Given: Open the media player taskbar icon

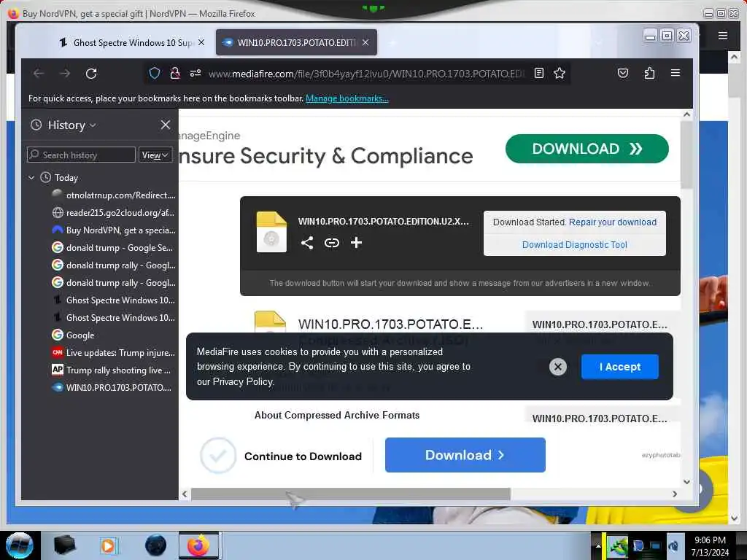Looking at the screenshot, I should coord(108,545).
